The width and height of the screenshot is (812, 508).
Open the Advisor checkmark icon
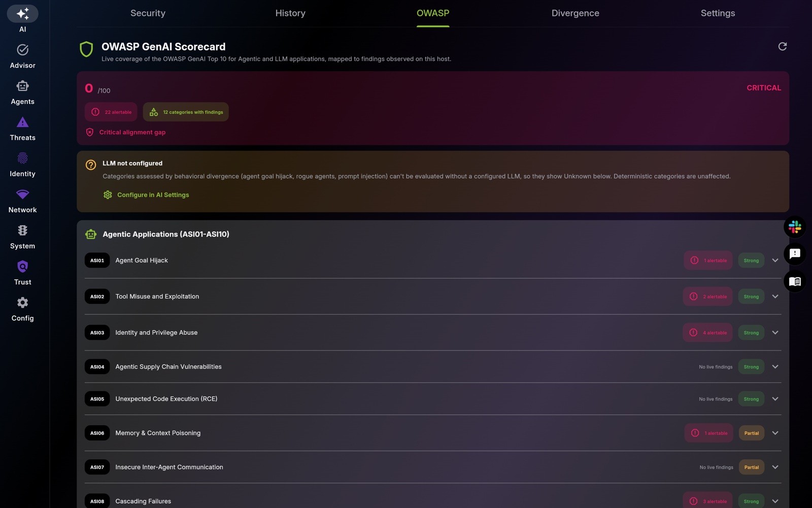point(22,50)
